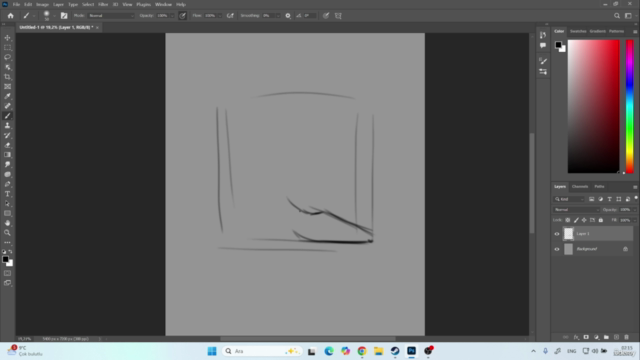
Task: Select the Frame tool
Action: click(x=7, y=87)
